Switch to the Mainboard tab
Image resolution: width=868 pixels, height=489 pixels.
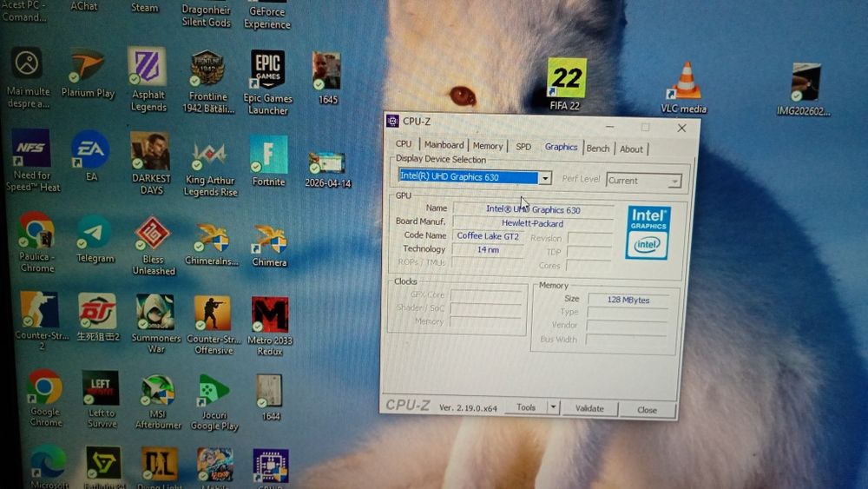[x=444, y=144]
